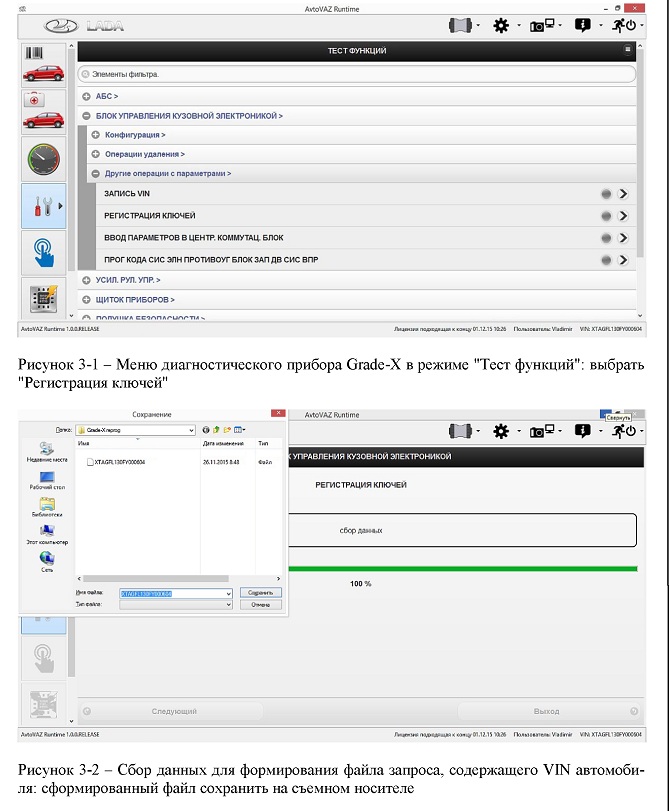The height and width of the screenshot is (811, 670).
Task: Click the gear settings icon in the РЕГИСТРАЦИЯ КЛЮЧЕЙ window
Action: (500, 431)
